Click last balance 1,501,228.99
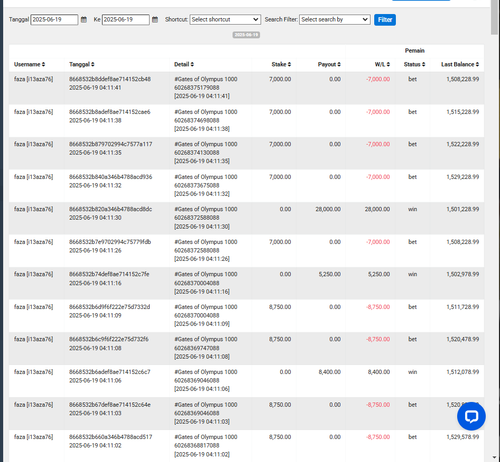 click(463, 209)
